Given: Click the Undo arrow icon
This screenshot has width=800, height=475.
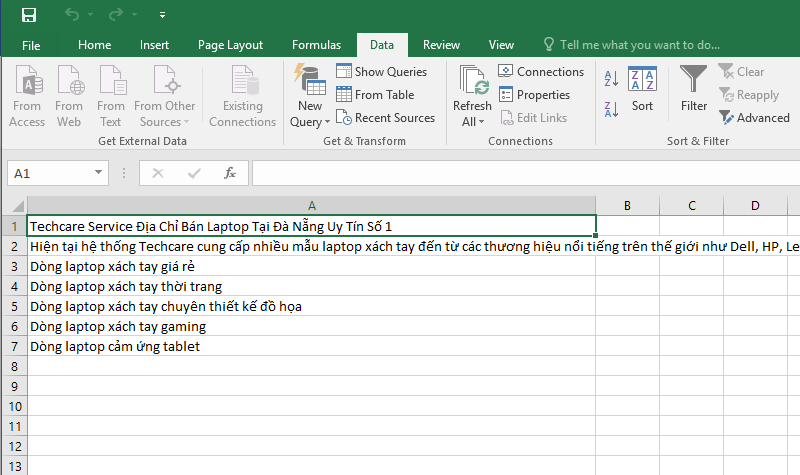Looking at the screenshot, I should coord(71,15).
